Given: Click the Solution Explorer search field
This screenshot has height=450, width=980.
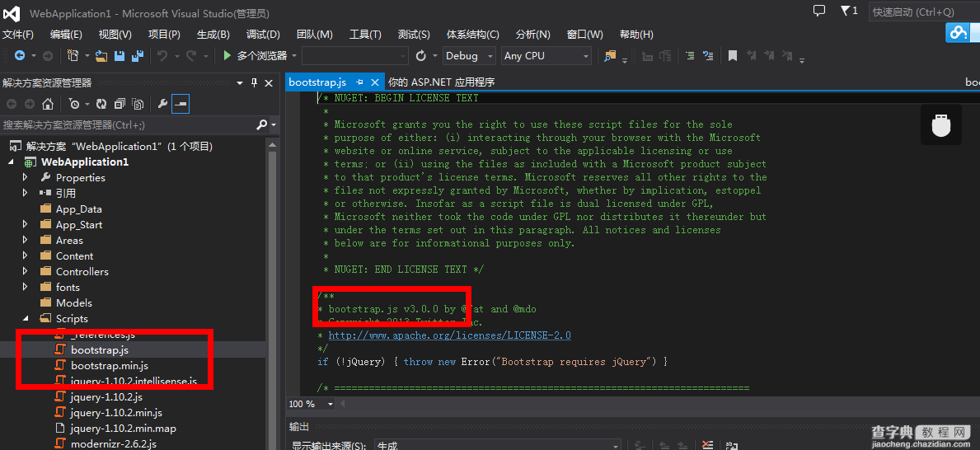Looking at the screenshot, I should (x=128, y=125).
